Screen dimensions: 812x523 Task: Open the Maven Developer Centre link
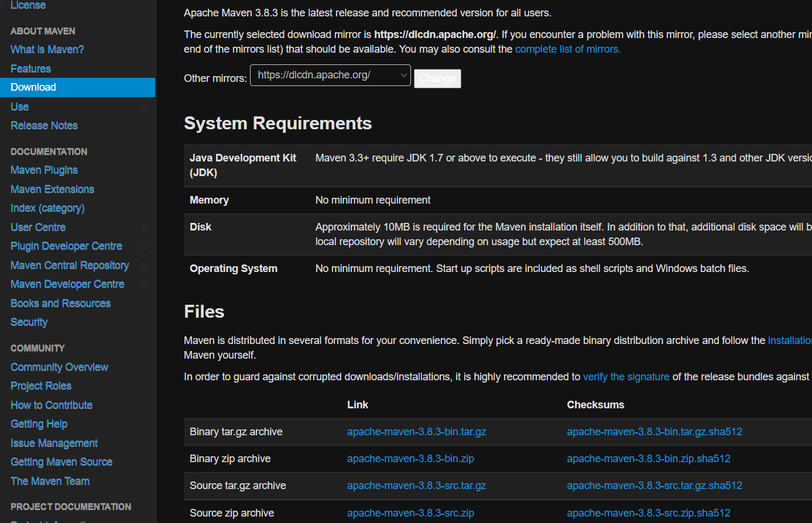click(x=67, y=284)
